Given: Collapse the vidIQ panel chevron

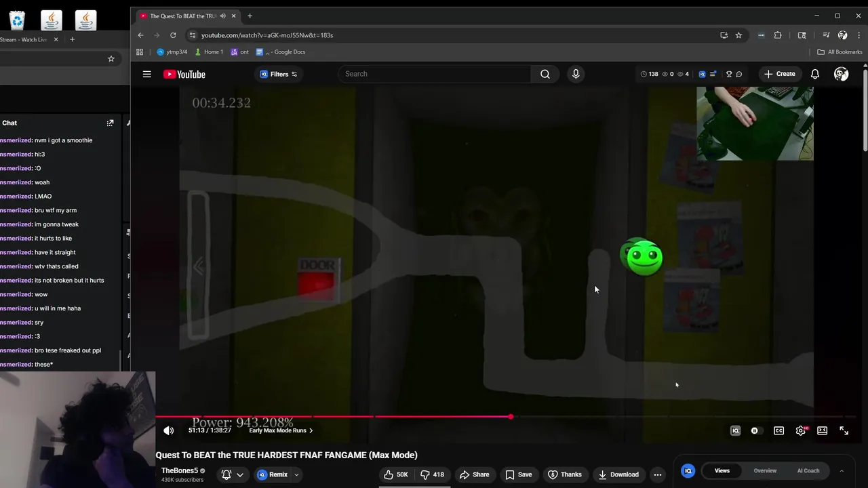Looking at the screenshot, I should (x=842, y=470).
